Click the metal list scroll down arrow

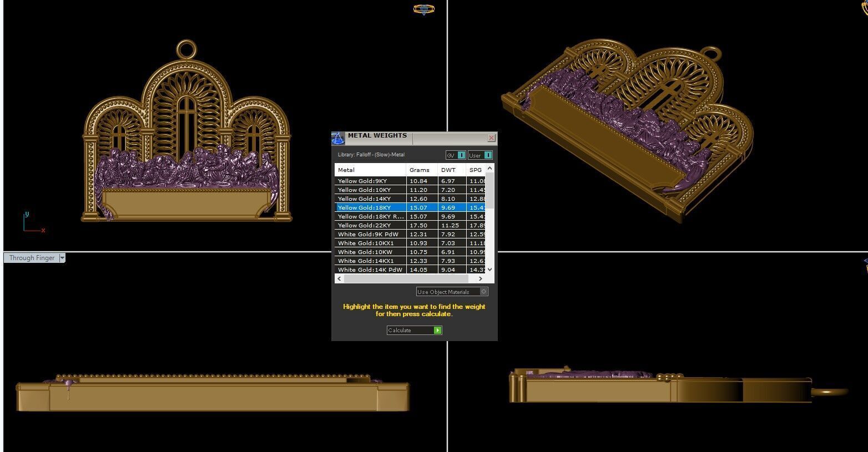[x=489, y=270]
